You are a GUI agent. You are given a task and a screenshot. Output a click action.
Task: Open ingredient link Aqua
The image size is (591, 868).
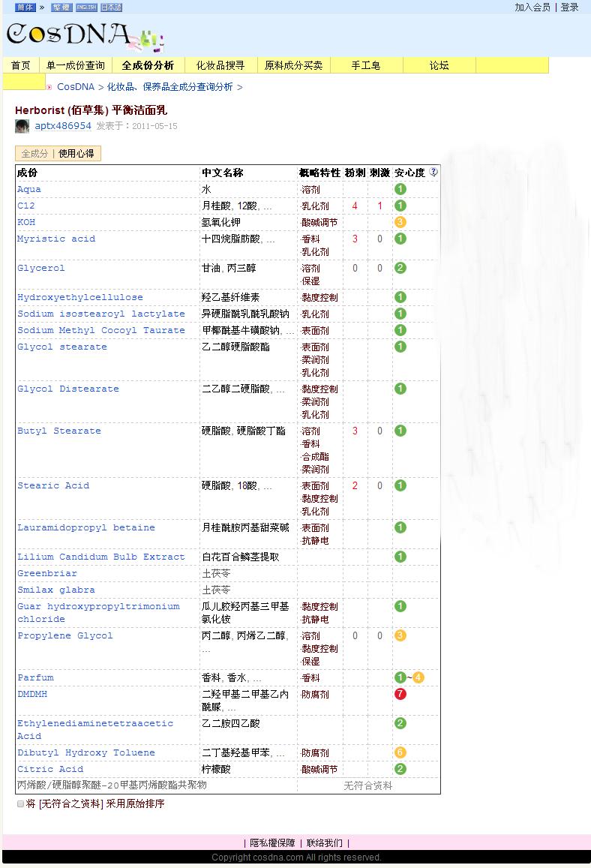click(29, 189)
